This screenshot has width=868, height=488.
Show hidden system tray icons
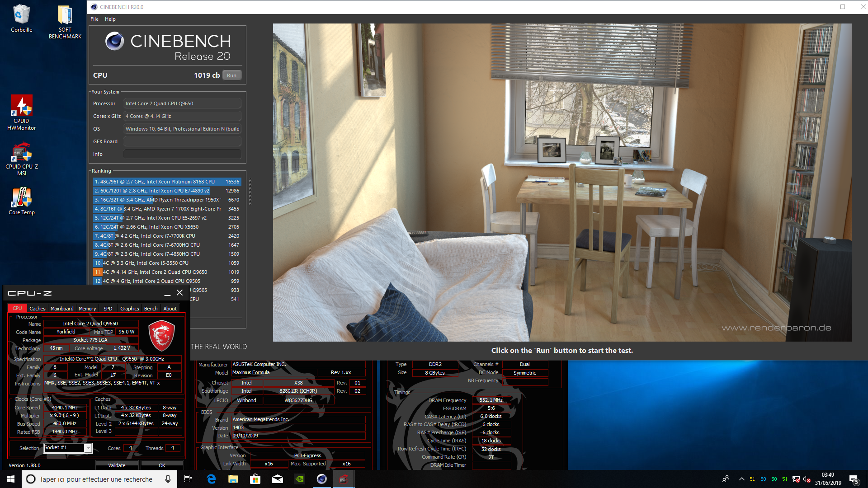[741, 479]
